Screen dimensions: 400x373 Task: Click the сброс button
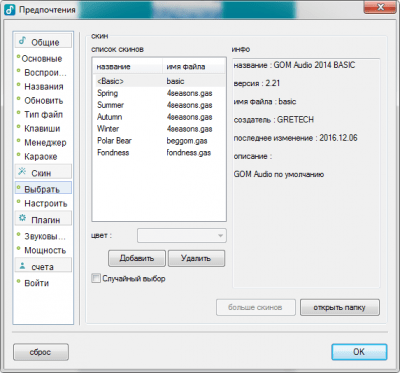click(41, 352)
